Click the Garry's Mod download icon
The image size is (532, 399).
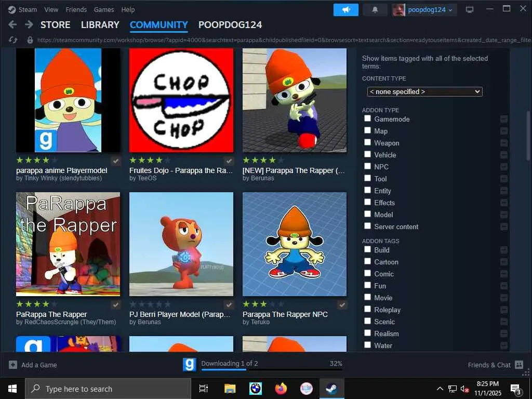(189, 365)
